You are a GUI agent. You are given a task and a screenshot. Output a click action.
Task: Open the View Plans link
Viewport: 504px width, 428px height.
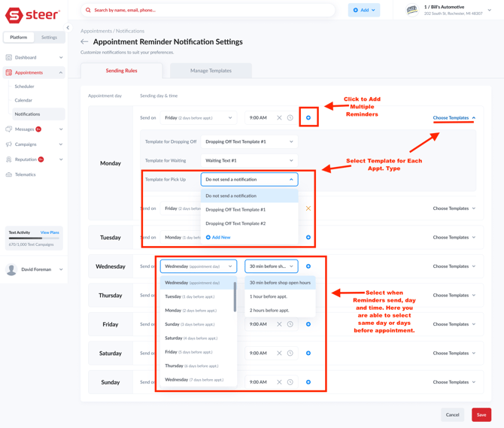[50, 233]
